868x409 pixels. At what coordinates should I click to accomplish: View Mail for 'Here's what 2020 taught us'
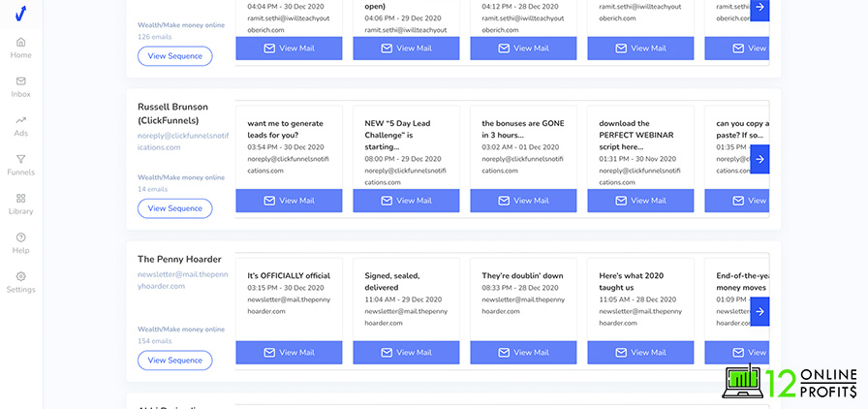click(x=640, y=353)
